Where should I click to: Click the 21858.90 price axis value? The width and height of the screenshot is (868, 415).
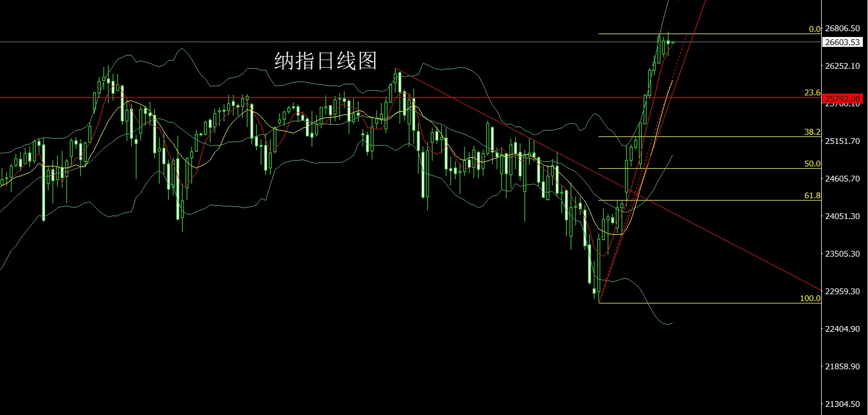(x=843, y=366)
